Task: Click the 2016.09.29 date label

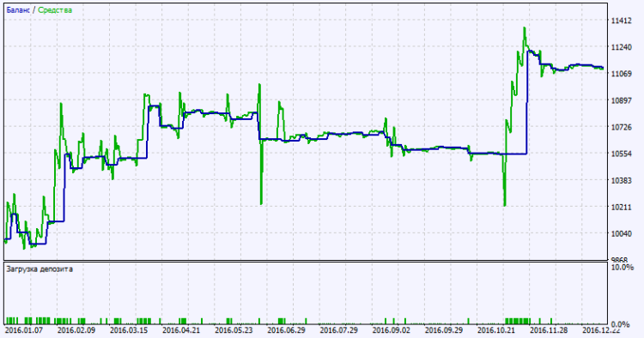Action: [x=445, y=330]
